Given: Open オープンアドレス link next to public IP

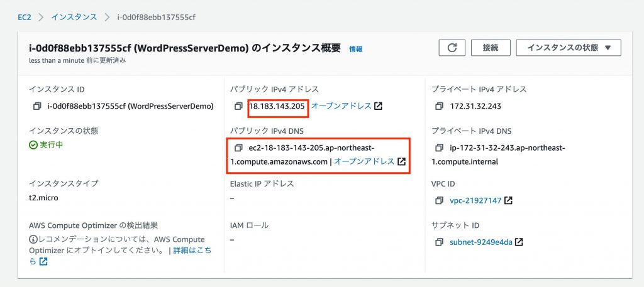Looking at the screenshot, I should click(341, 106).
